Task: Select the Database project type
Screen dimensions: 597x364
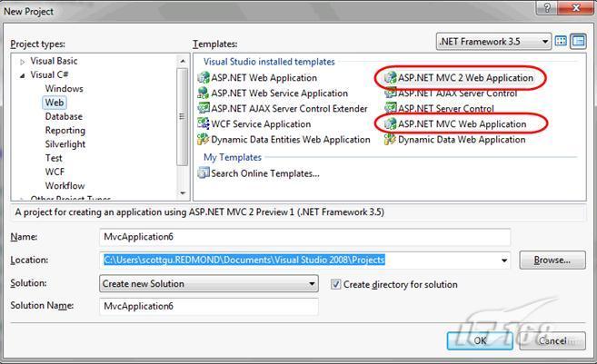Action: [64, 116]
